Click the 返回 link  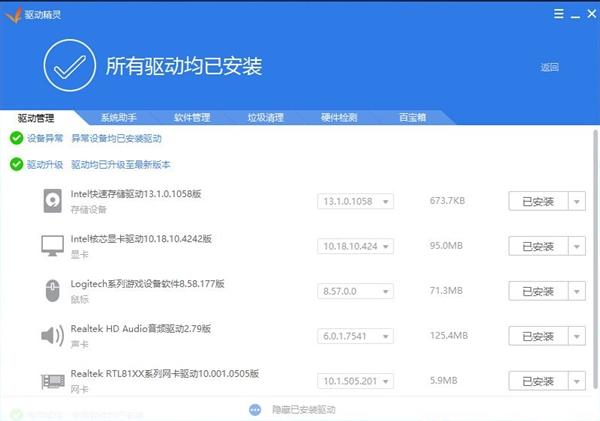pyautogui.click(x=549, y=67)
